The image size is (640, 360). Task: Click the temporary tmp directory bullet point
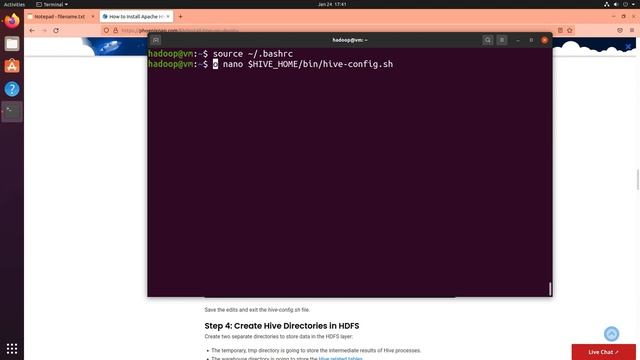(x=316, y=350)
